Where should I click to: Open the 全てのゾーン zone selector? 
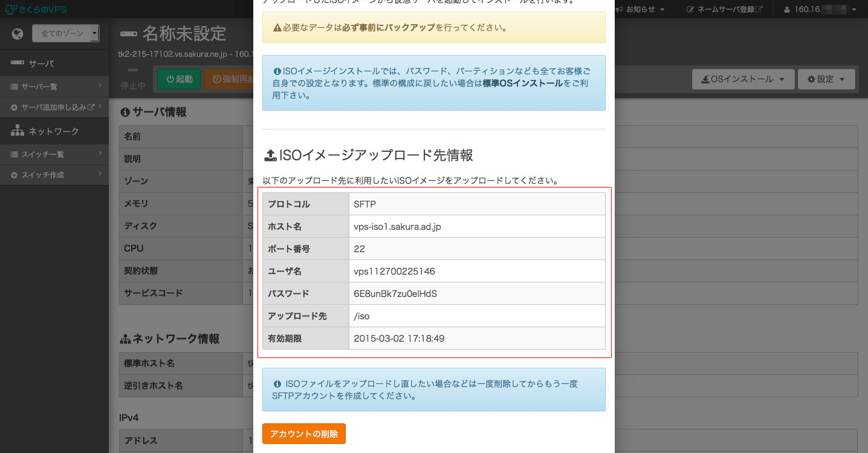pyautogui.click(x=65, y=34)
